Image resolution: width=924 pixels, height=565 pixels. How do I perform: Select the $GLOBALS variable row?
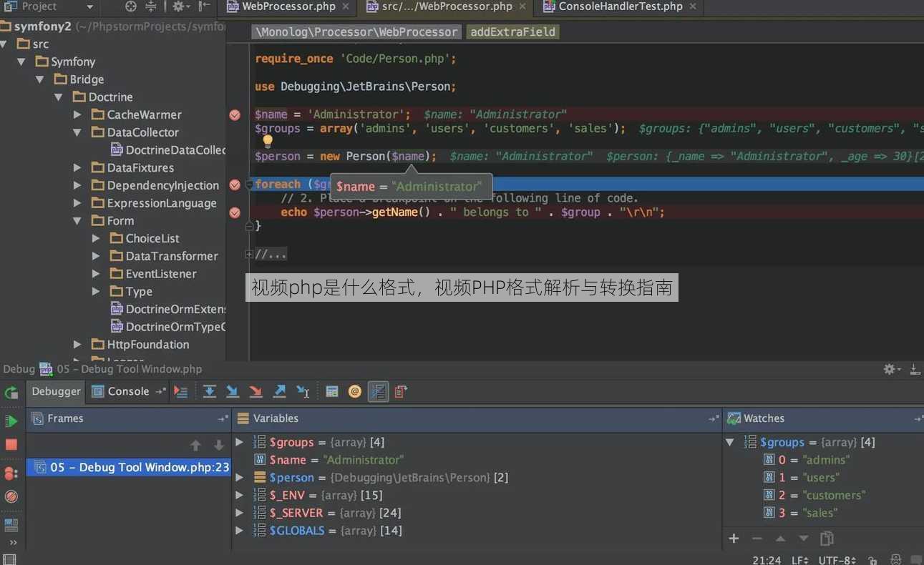click(x=477, y=531)
